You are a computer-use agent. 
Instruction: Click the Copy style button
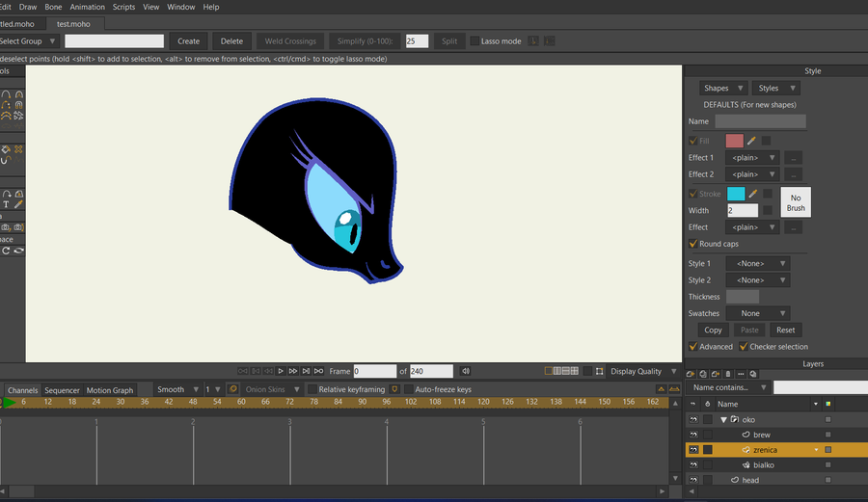coord(713,330)
